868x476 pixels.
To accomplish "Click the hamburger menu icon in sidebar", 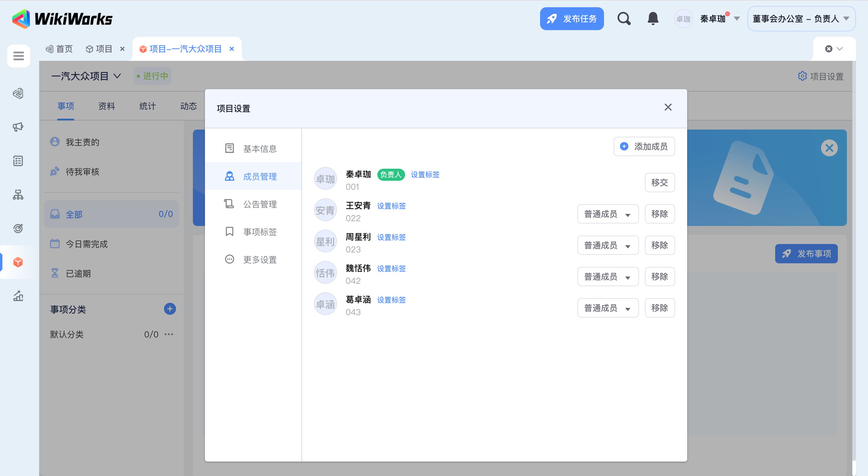I will pos(18,56).
